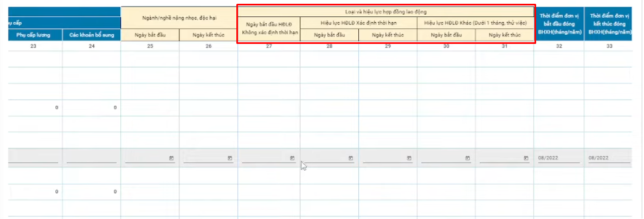
Task: Click Ngày kết thúc subheader under Ngành/nghề nặng nhọc
Action: click(x=208, y=35)
